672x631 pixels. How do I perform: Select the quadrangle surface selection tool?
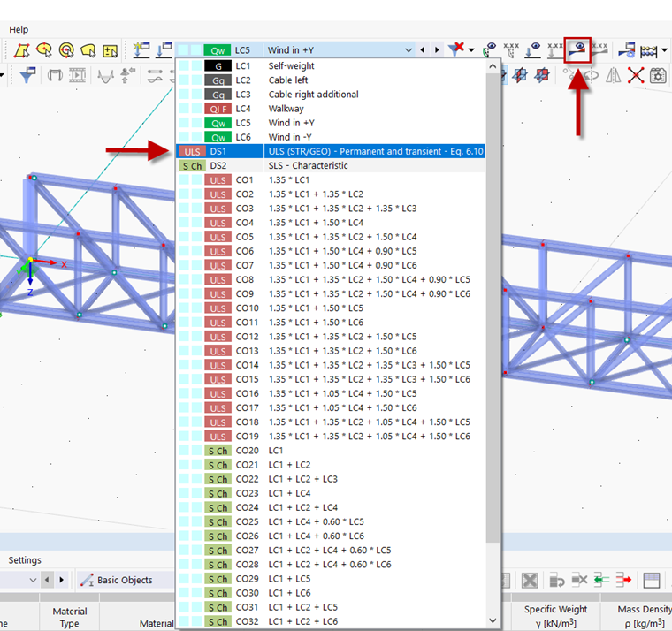22,50
